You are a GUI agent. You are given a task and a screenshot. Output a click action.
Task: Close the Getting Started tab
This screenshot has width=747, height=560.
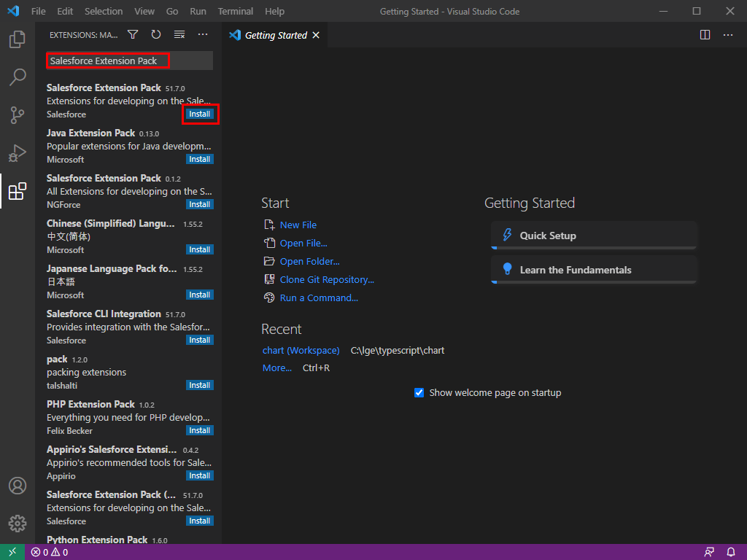click(316, 35)
